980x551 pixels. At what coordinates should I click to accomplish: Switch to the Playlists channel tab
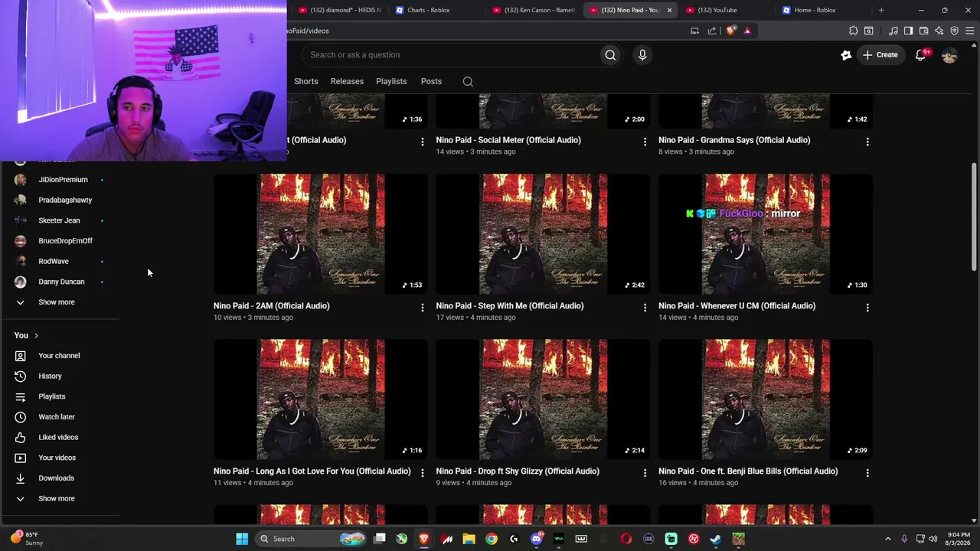tap(391, 81)
